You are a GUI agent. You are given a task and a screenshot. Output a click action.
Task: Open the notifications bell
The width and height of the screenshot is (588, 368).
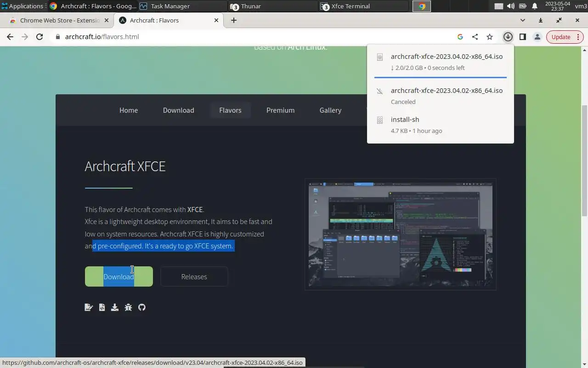point(535,6)
